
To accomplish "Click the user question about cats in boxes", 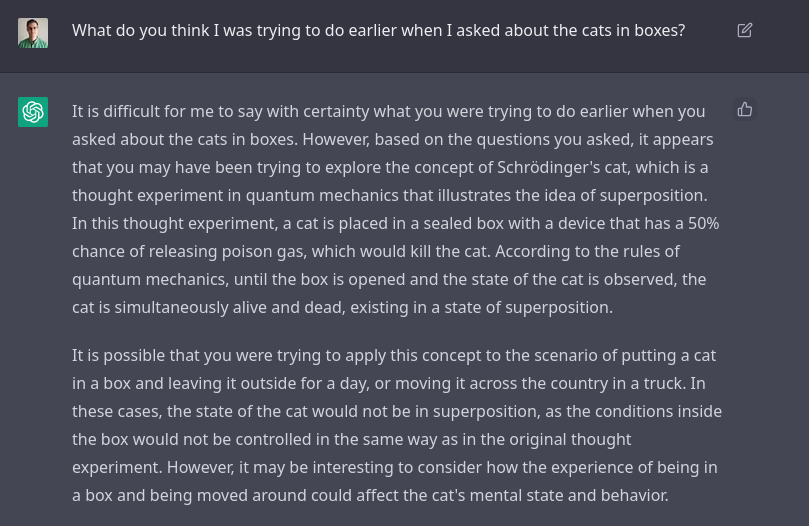I will 378,30.
